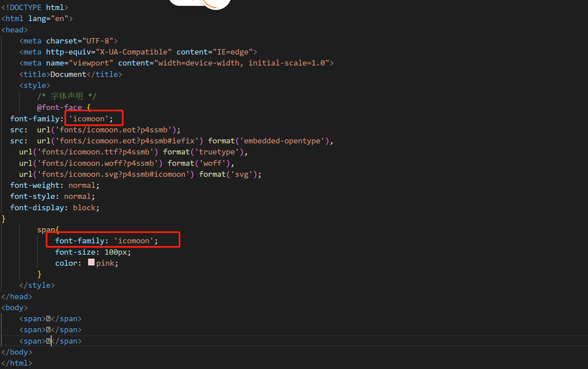Click the word pink after swatch
This screenshot has height=369, width=588.
click(x=105, y=263)
